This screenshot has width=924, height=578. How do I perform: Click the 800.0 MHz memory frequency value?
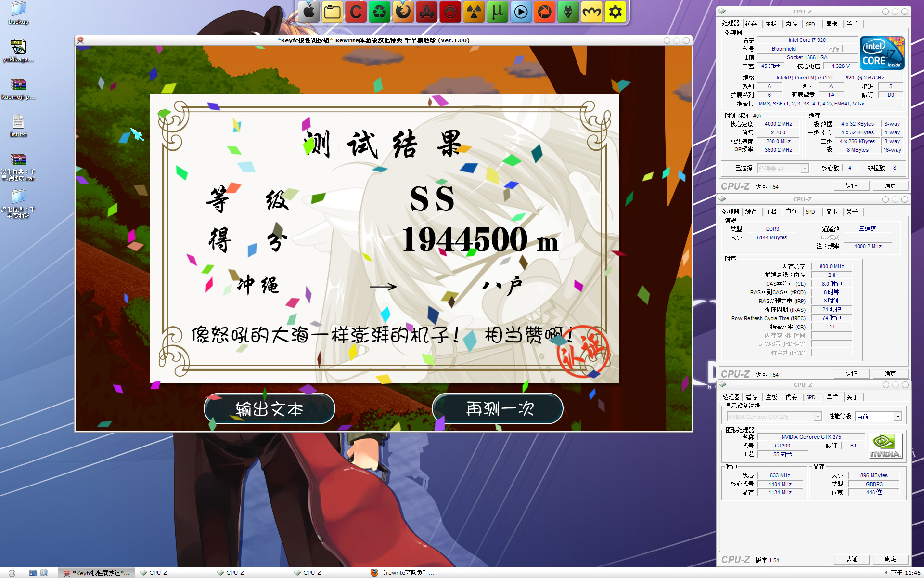[x=832, y=266]
